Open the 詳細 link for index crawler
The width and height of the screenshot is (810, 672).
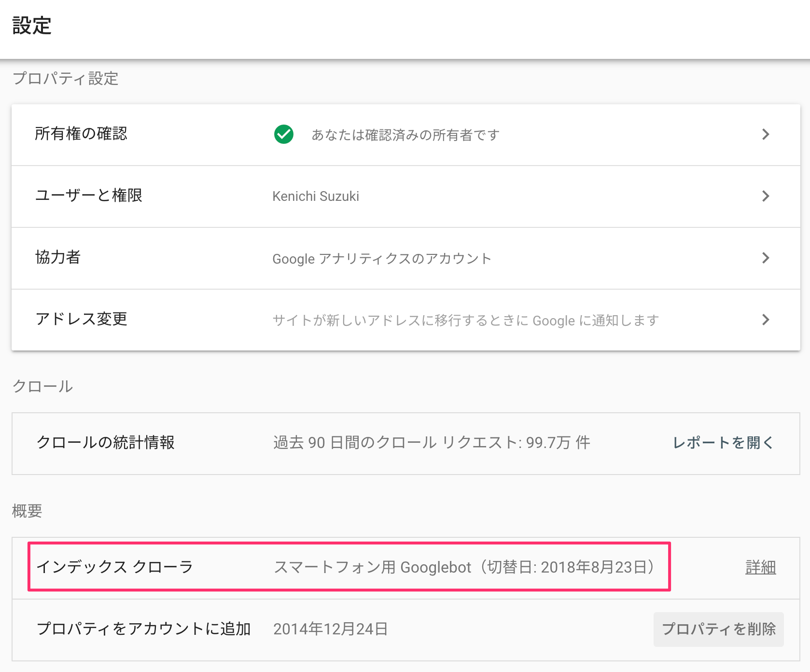[x=761, y=567]
